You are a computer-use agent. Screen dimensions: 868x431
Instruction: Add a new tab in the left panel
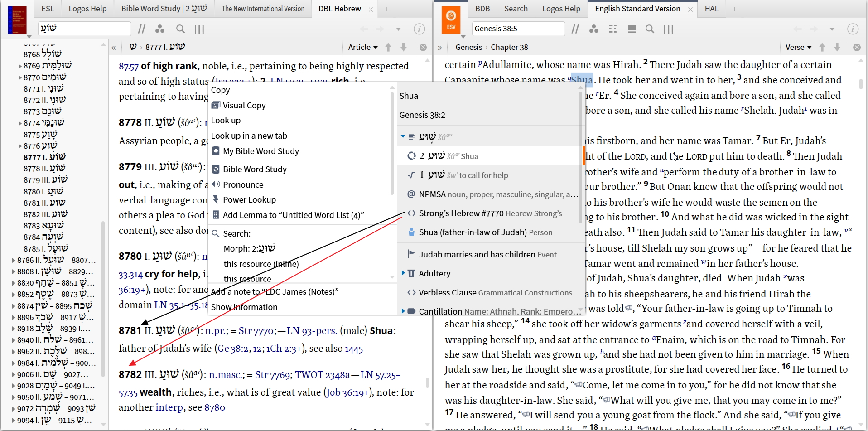386,9
